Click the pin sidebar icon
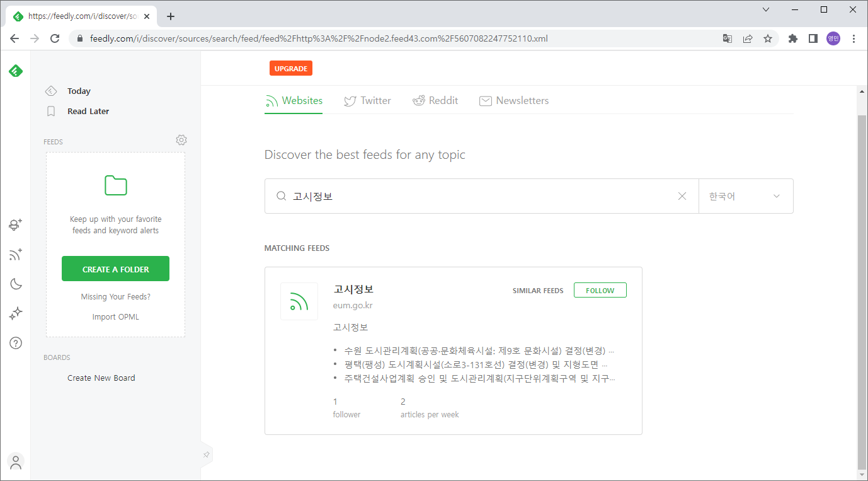Image resolution: width=868 pixels, height=481 pixels. pos(206,455)
